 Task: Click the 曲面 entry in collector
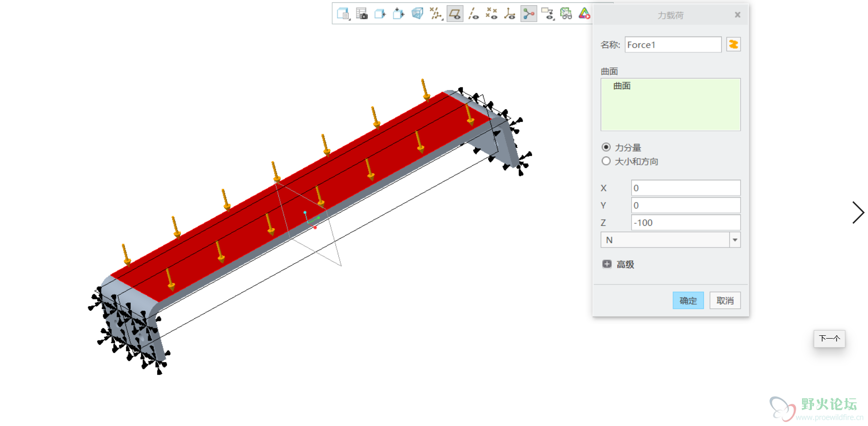pyautogui.click(x=622, y=86)
